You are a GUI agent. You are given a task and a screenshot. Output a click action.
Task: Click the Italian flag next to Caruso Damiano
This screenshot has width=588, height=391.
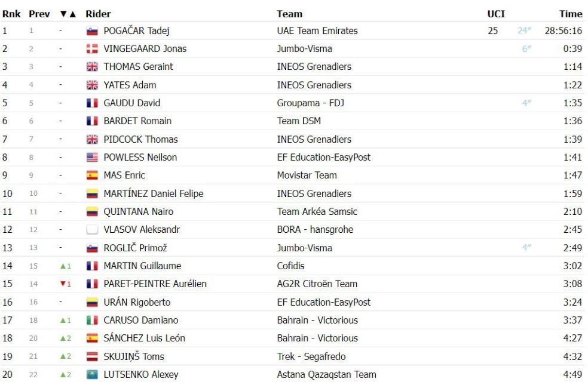pos(92,320)
